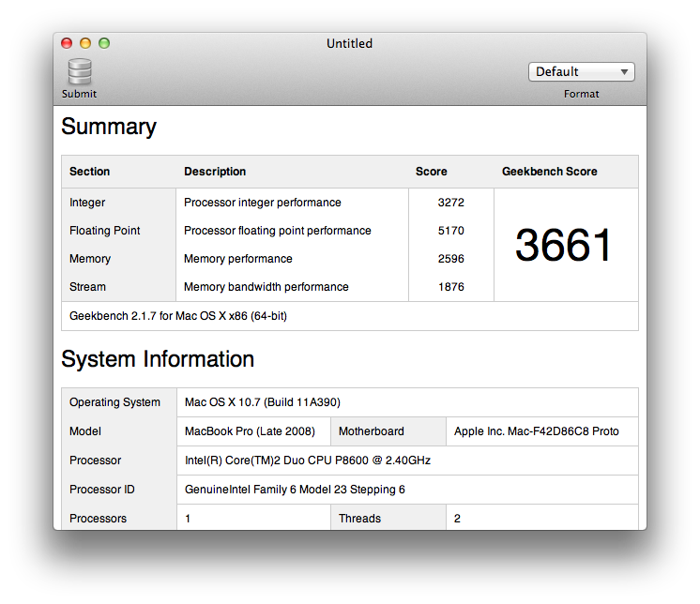Image resolution: width=700 pixels, height=604 pixels.
Task: Click Processor floating point performance description
Action: 277,231
